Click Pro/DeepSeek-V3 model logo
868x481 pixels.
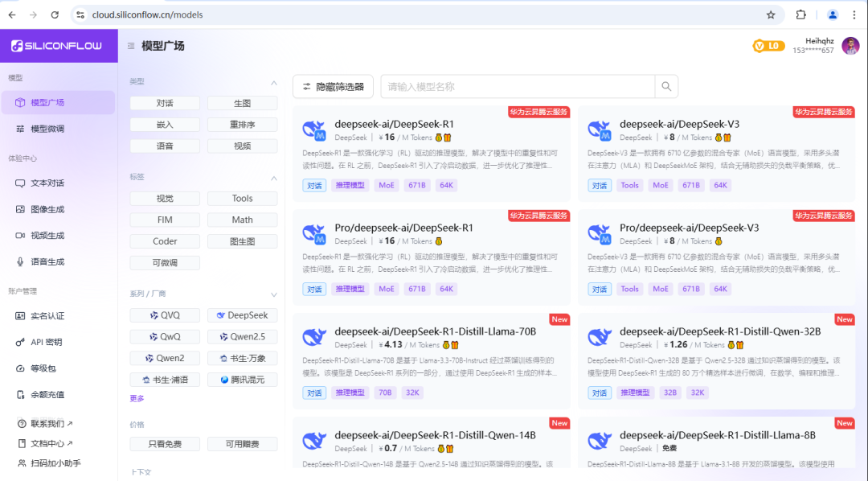[x=600, y=234]
